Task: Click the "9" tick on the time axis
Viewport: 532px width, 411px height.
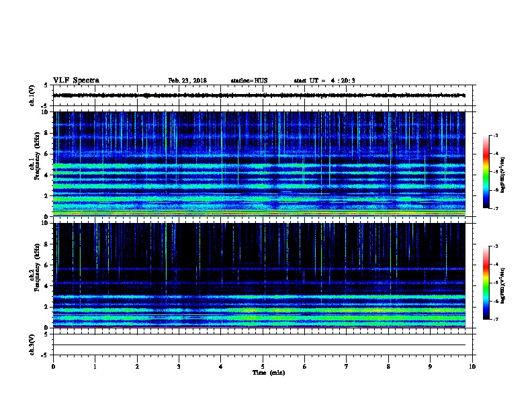Action: [430, 367]
